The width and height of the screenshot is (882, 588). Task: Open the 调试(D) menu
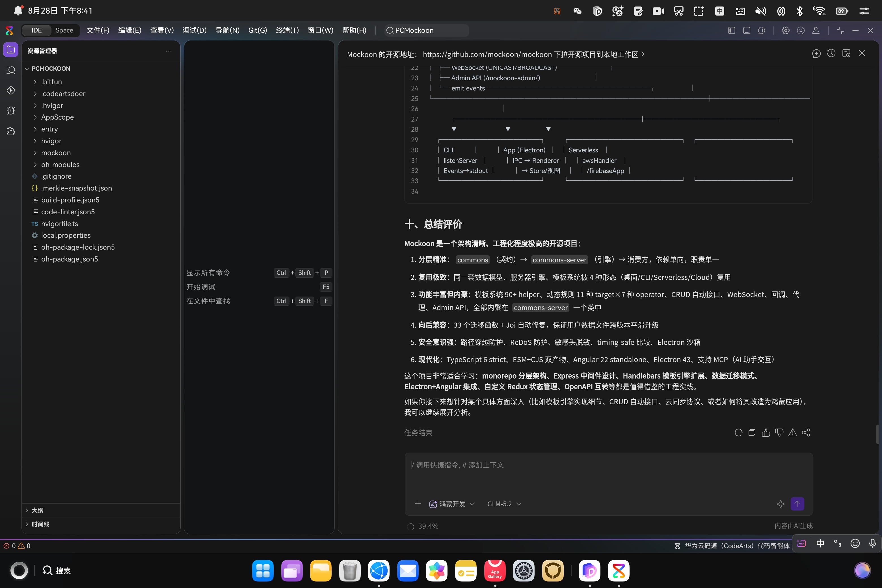click(x=194, y=30)
